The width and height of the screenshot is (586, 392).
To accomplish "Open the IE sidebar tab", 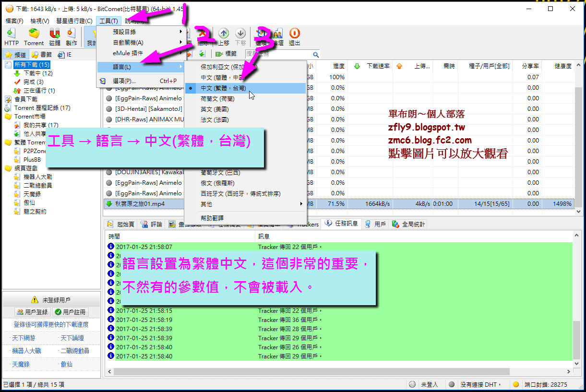I will tap(64, 55).
